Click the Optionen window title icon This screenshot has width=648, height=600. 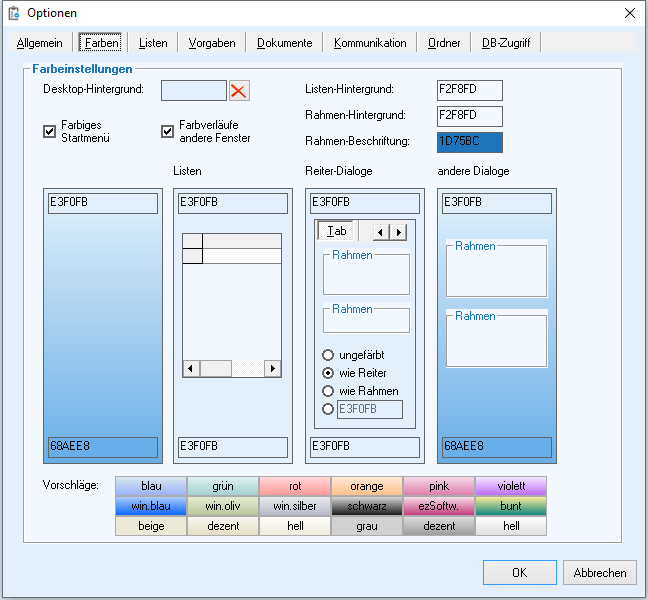click(14, 13)
